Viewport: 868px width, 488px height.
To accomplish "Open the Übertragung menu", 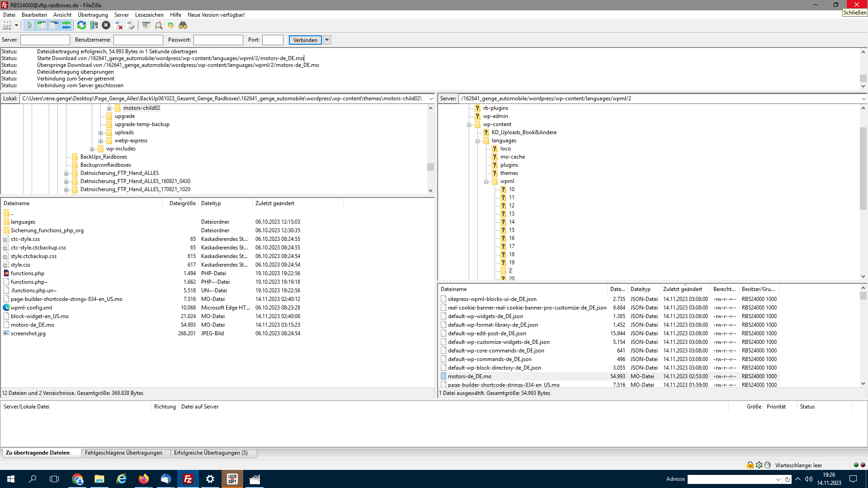I will pyautogui.click(x=93, y=15).
